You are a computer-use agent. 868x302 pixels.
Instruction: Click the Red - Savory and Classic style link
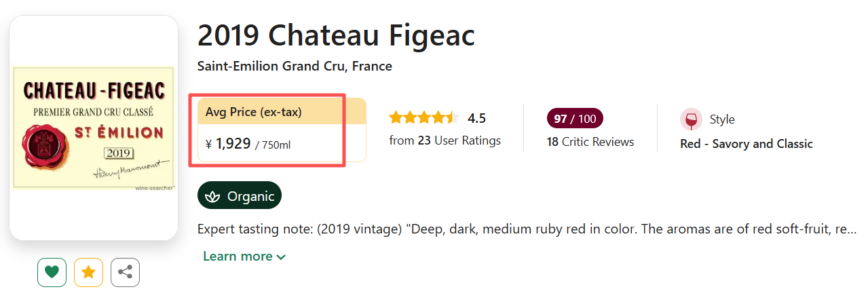coord(746,144)
